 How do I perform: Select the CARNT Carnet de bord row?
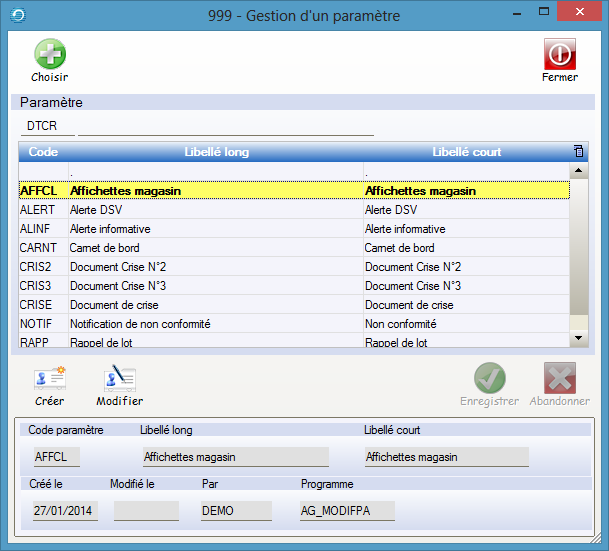(x=216, y=248)
